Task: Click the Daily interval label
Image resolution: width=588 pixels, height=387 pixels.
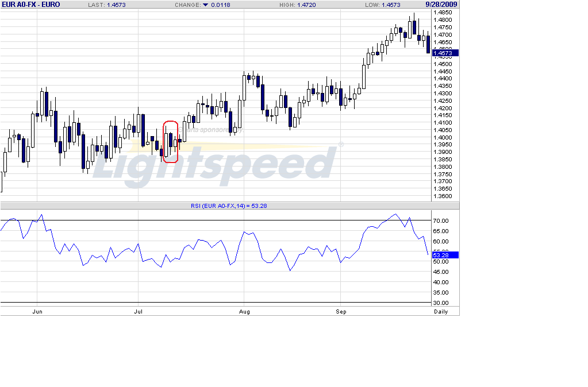Action: click(441, 312)
